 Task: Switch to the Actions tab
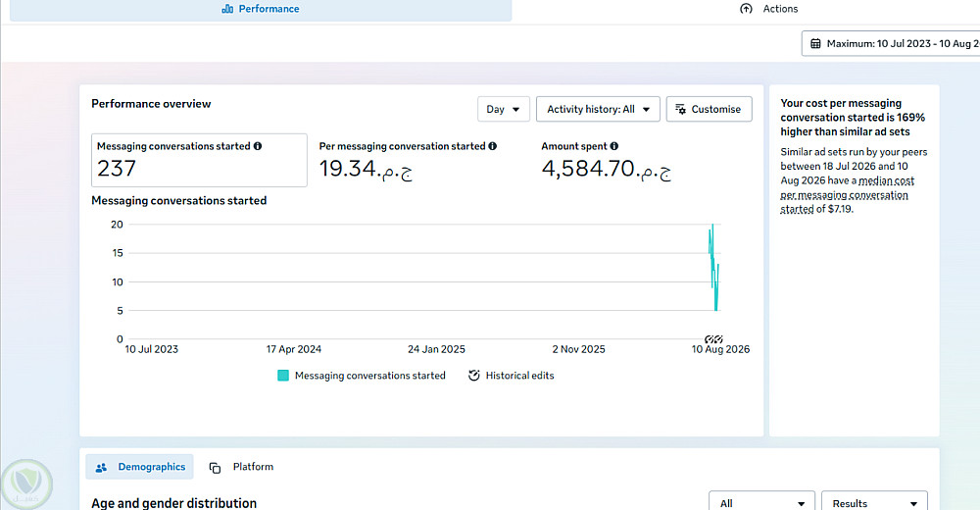pyautogui.click(x=768, y=9)
